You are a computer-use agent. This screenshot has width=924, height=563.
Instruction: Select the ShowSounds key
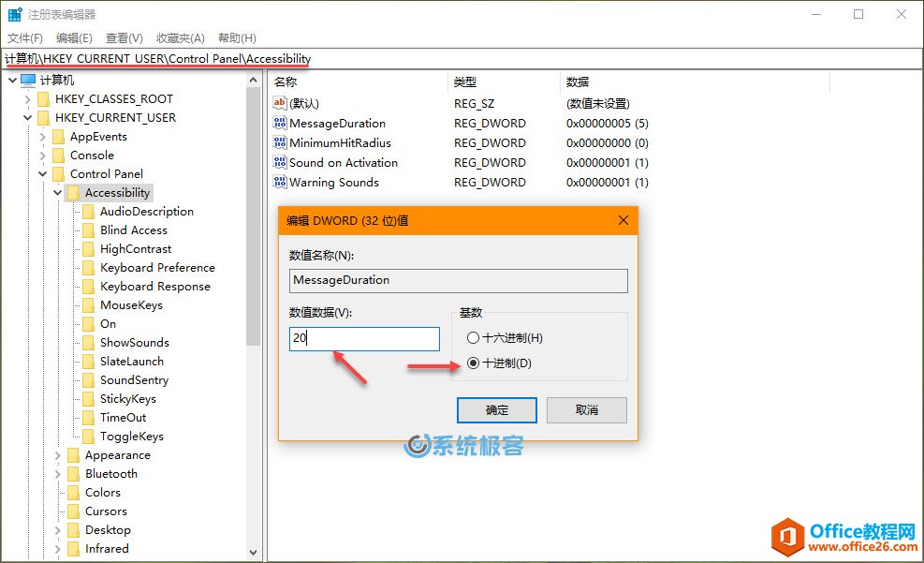click(x=135, y=343)
